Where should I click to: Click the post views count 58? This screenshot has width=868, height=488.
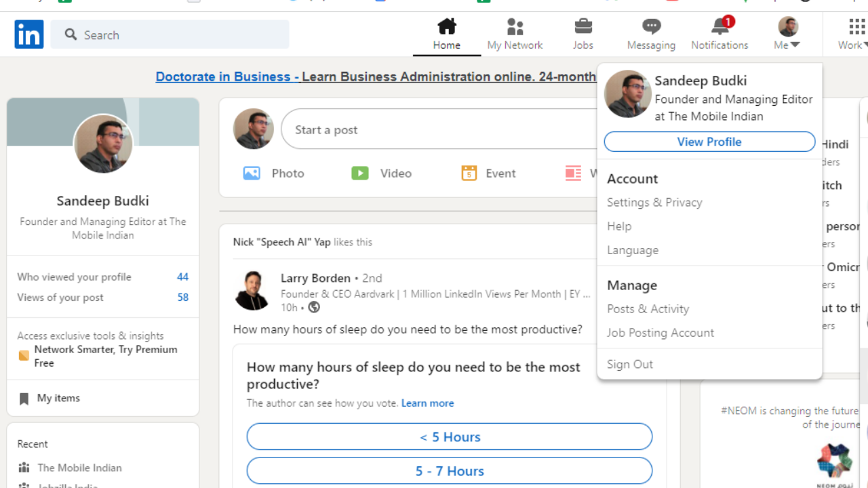tap(182, 298)
